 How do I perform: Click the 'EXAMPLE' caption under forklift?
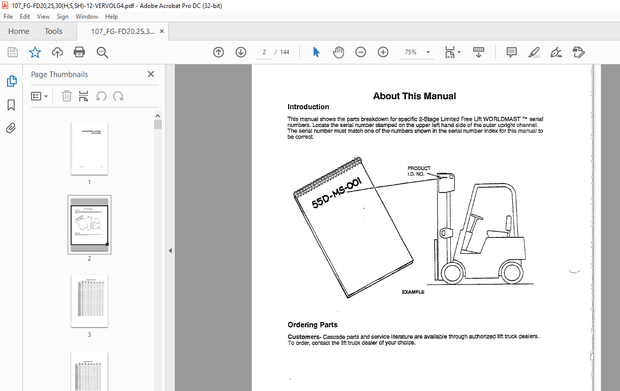click(413, 292)
